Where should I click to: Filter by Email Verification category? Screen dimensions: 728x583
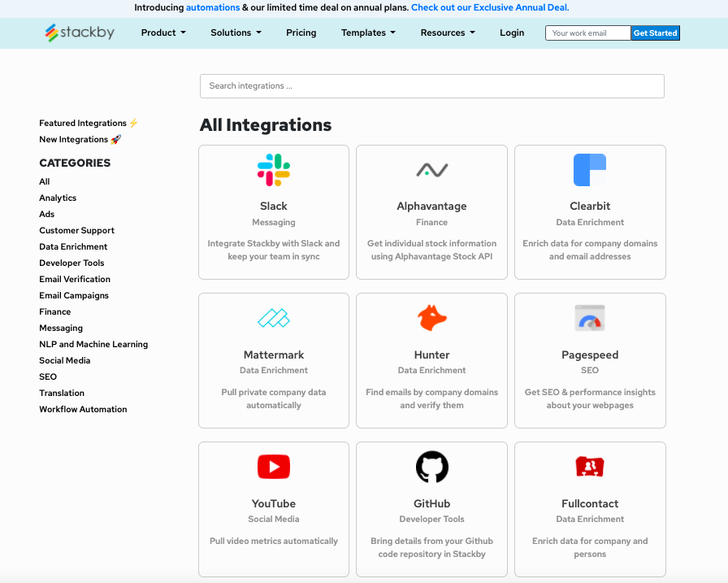point(75,279)
